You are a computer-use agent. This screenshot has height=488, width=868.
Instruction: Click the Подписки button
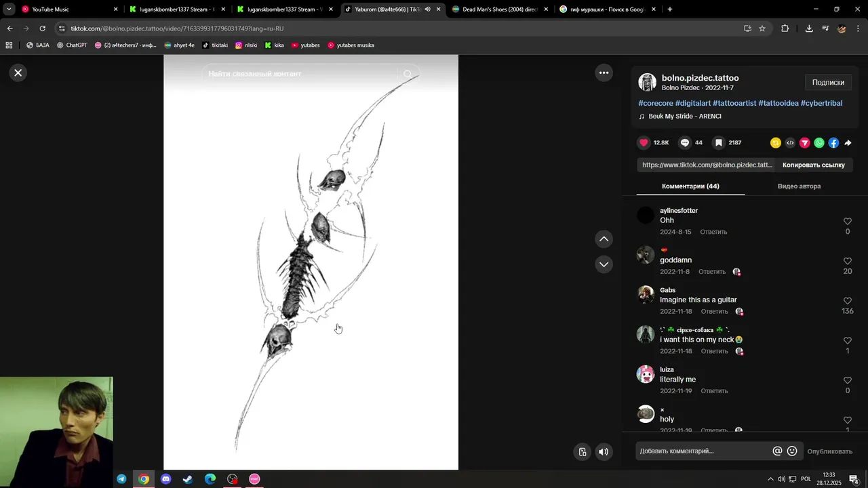coord(828,82)
